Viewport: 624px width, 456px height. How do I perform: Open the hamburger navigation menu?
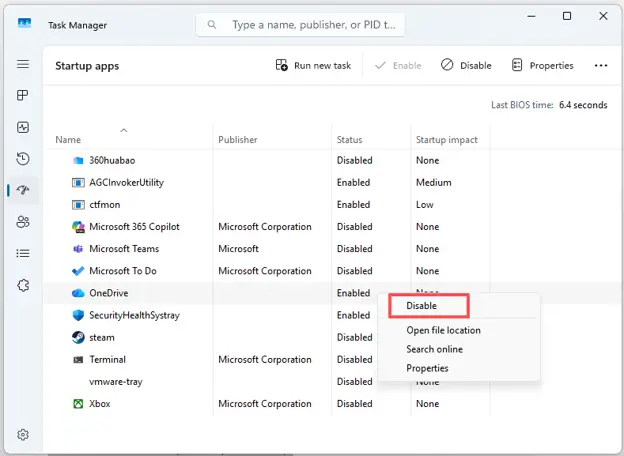pos(23,64)
